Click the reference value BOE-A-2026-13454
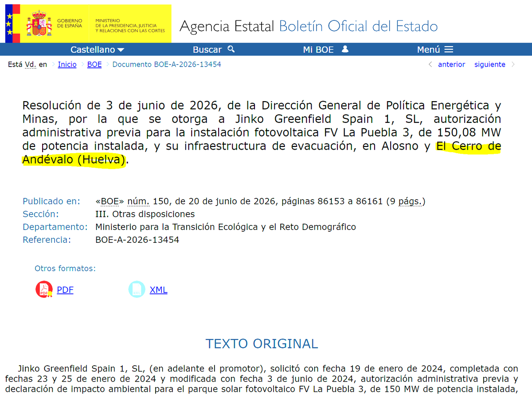The height and width of the screenshot is (395, 532). [137, 240]
